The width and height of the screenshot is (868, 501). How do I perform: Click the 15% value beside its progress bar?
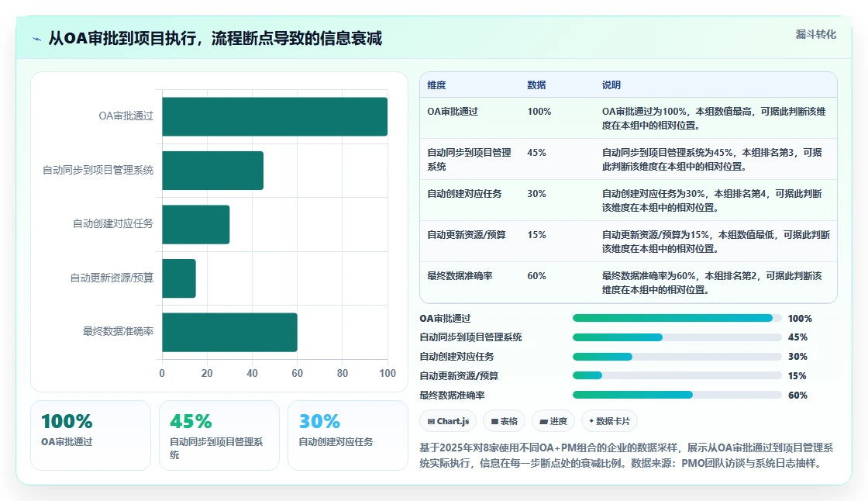(x=797, y=375)
